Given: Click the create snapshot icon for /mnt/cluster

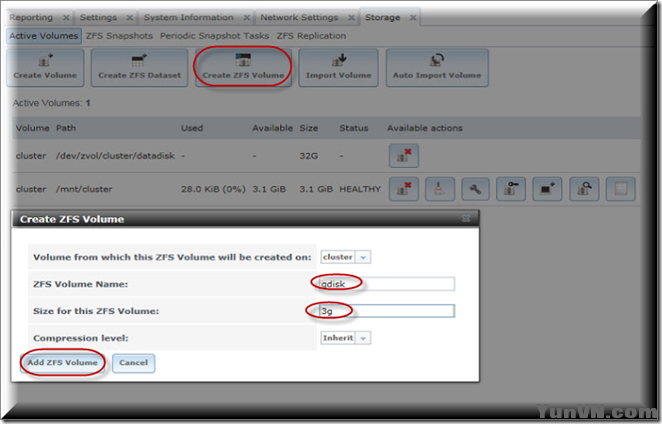Looking at the screenshot, I should 547,189.
